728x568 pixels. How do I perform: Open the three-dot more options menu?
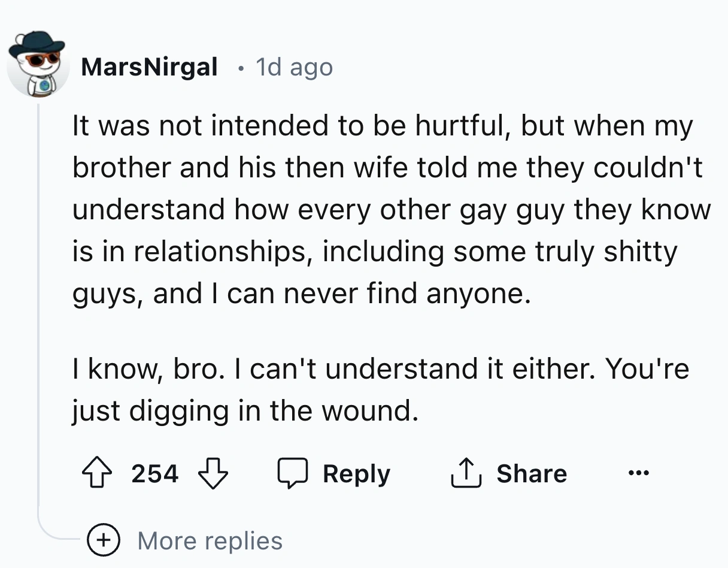tap(638, 474)
